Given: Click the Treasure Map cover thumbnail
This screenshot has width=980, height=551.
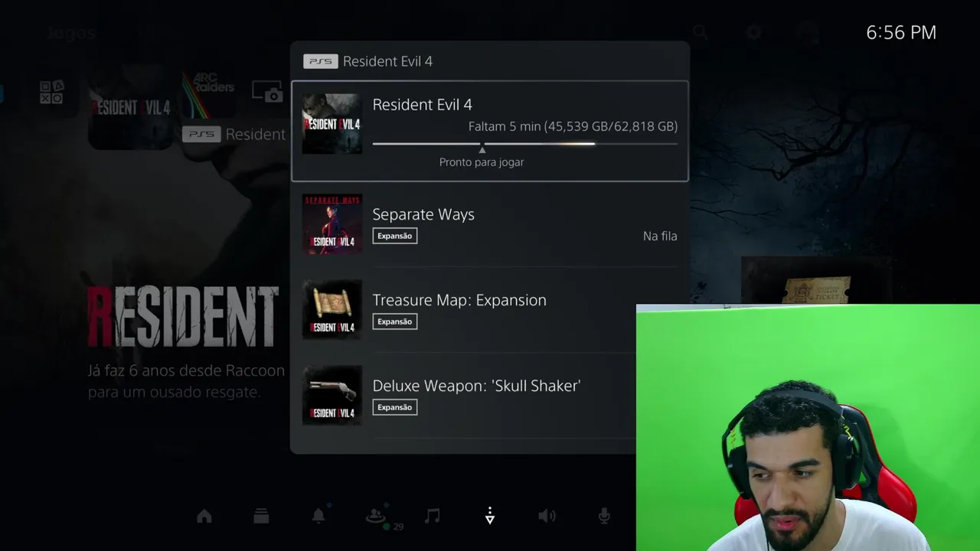Looking at the screenshot, I should [332, 310].
